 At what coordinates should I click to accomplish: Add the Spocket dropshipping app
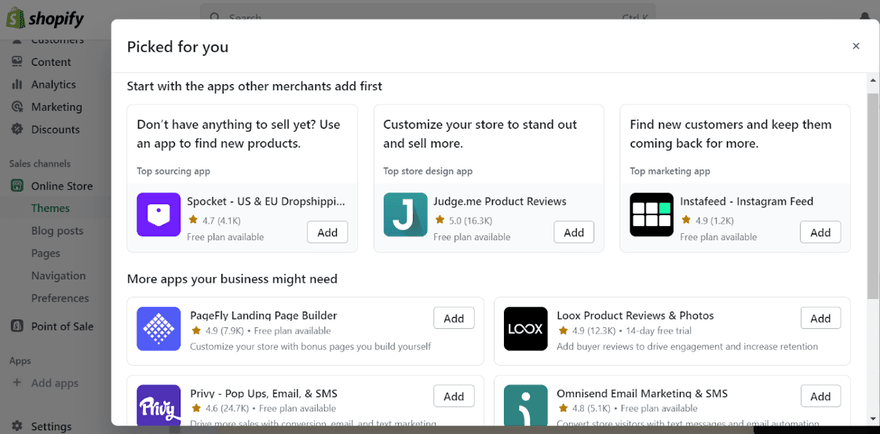tap(327, 233)
